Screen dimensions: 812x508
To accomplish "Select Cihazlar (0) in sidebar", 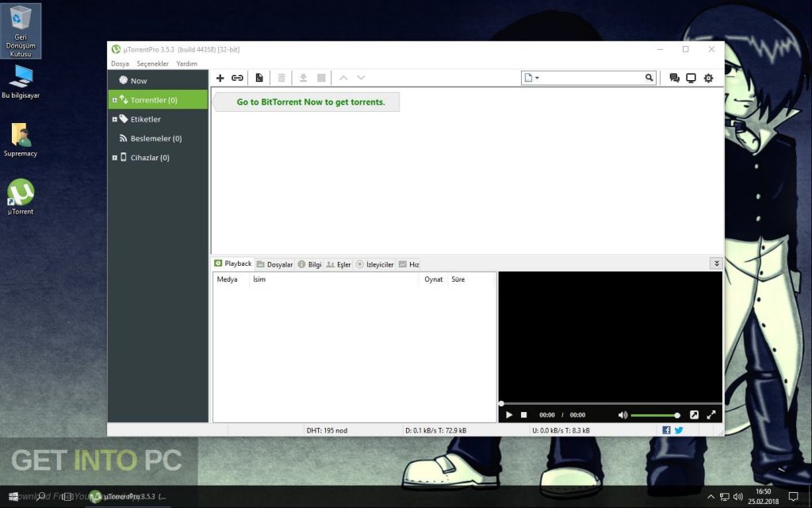I will [x=158, y=157].
